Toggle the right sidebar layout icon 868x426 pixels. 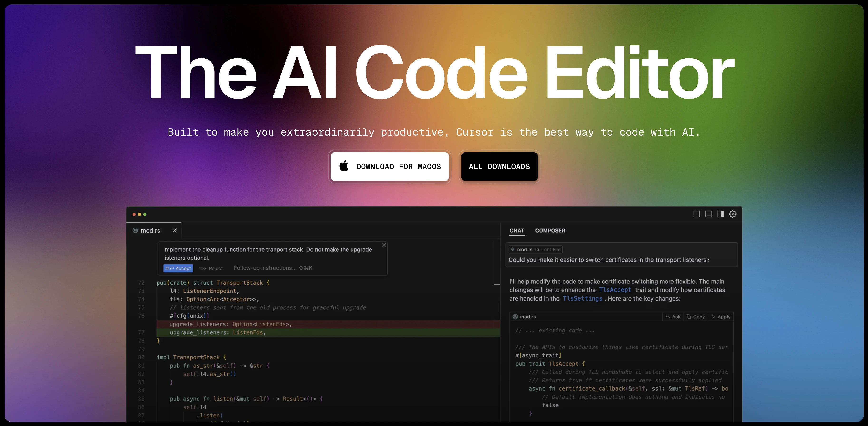(x=720, y=214)
